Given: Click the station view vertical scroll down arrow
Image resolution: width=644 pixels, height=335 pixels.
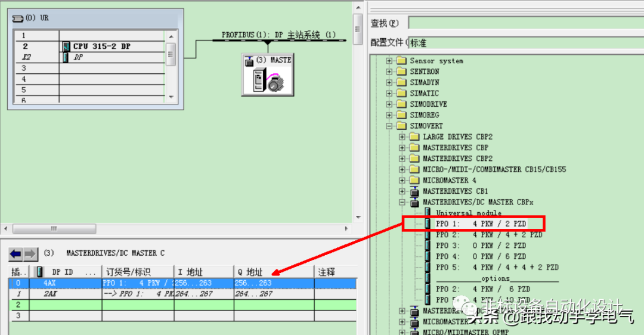Looking at the screenshot, I should pos(358,217).
